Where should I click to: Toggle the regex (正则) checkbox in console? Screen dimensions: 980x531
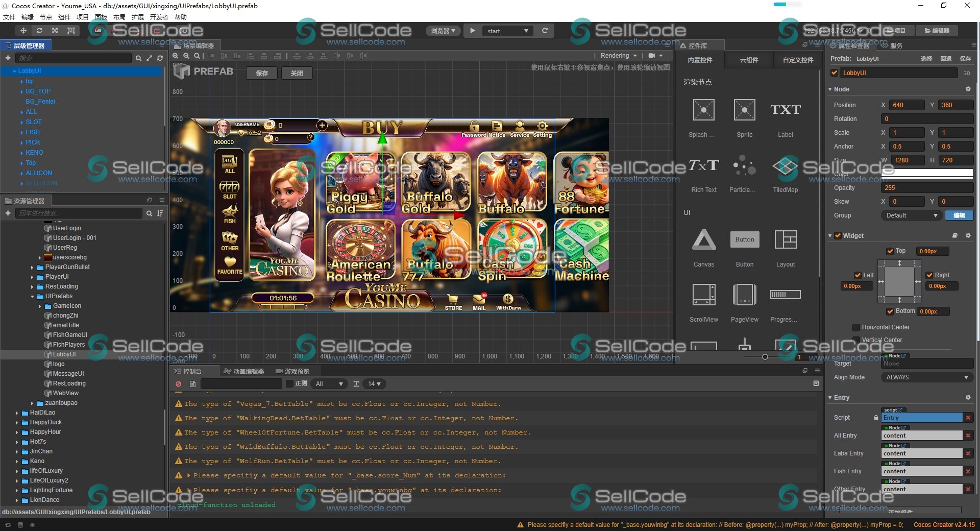click(289, 383)
